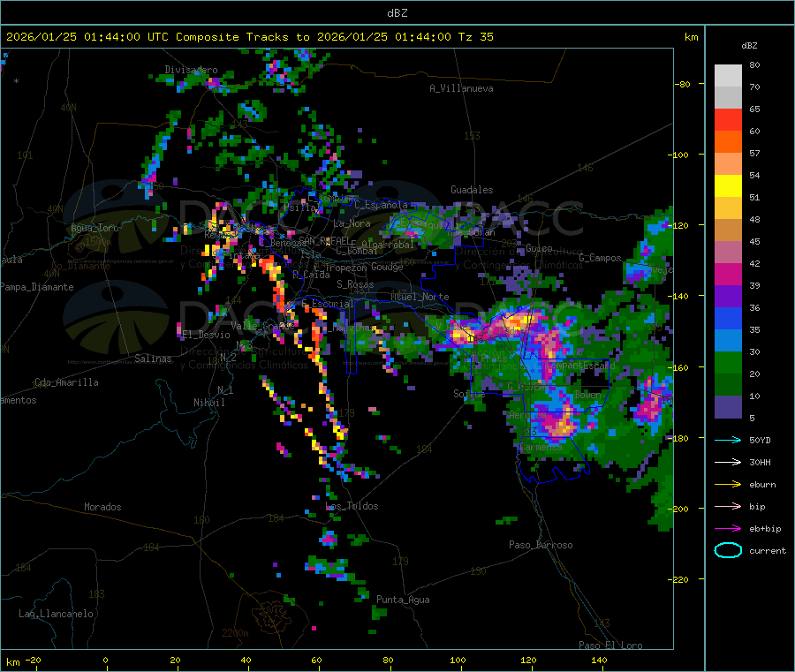
Task: Click the Los_Toldos map label
Action: (x=352, y=506)
